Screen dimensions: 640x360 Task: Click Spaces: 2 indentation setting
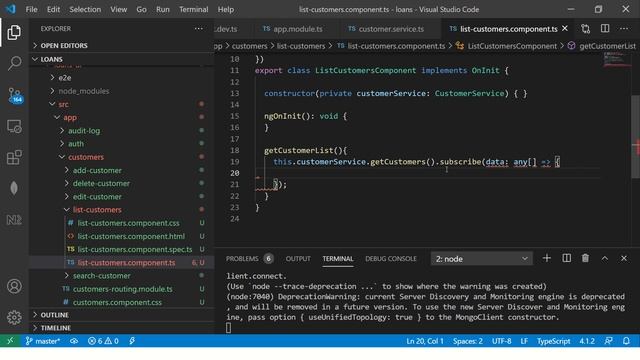pos(467,341)
